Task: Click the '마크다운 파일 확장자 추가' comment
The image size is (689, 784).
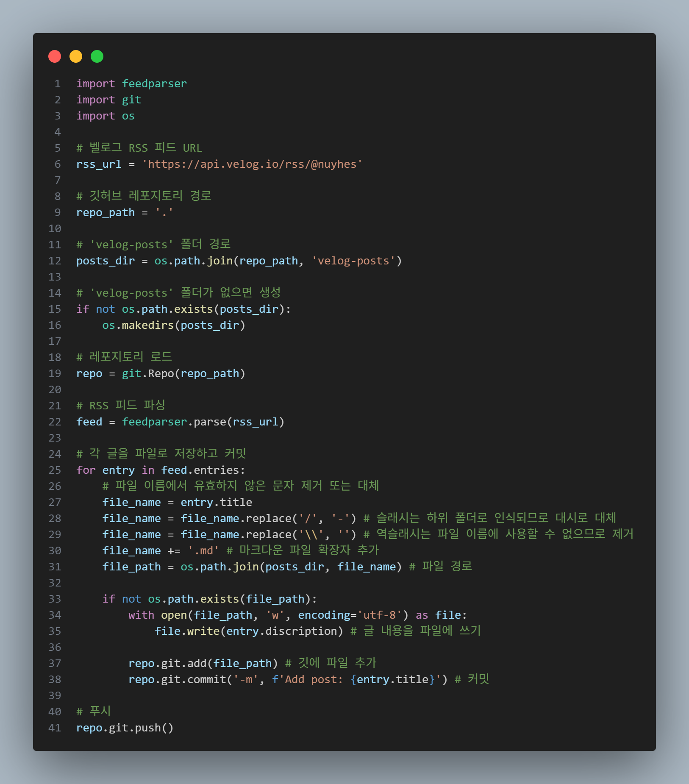Action: (303, 550)
